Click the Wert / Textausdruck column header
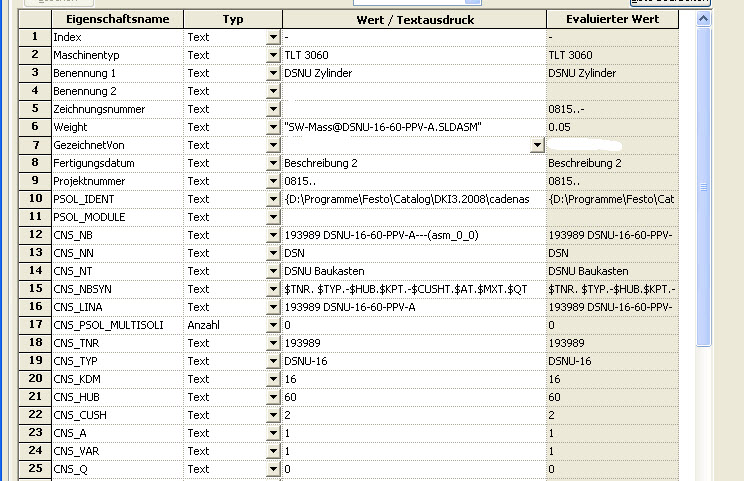The width and height of the screenshot is (744, 481). [x=413, y=19]
